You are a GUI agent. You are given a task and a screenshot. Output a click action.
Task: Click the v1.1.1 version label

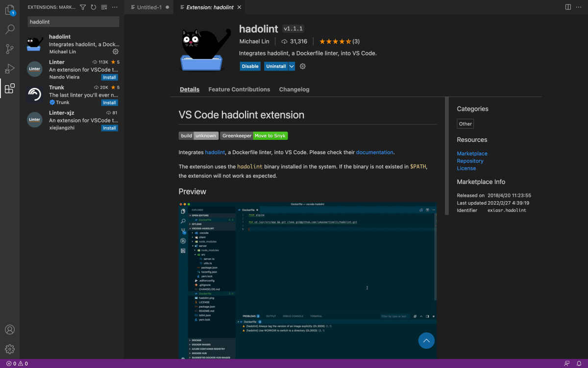coord(293,29)
